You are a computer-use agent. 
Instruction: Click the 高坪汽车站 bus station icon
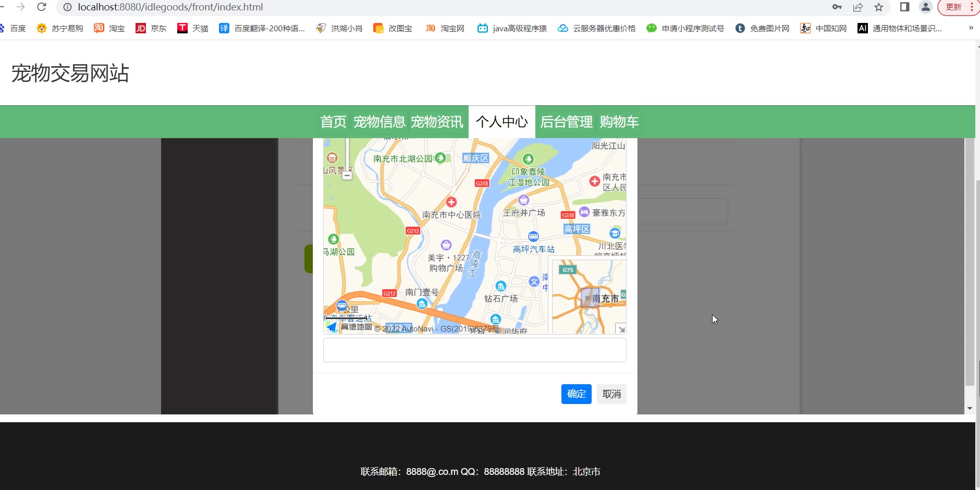(x=533, y=237)
